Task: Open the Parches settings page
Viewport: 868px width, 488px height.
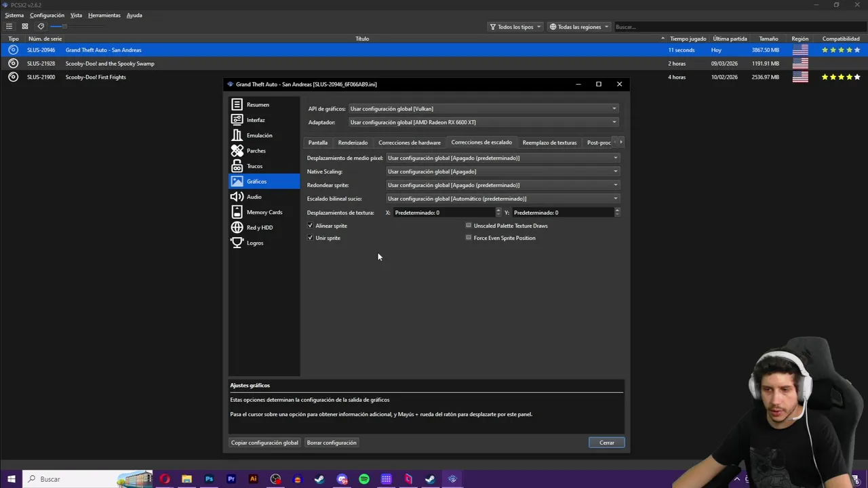Action: tap(264, 150)
